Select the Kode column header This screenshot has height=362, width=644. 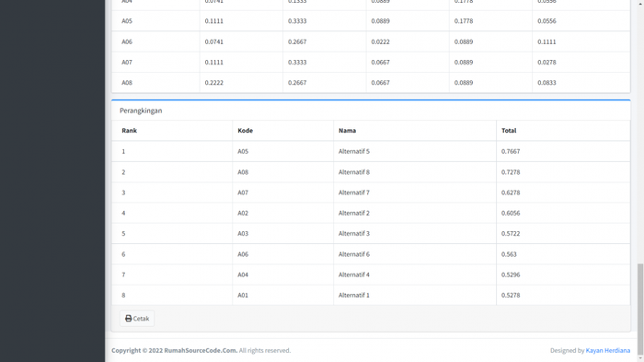coord(246,131)
